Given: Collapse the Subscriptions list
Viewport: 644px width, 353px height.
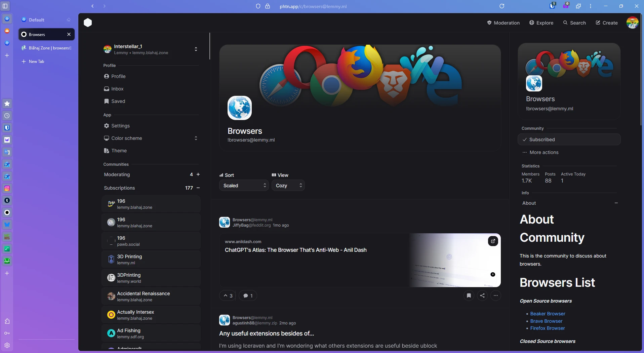Looking at the screenshot, I should 198,188.
